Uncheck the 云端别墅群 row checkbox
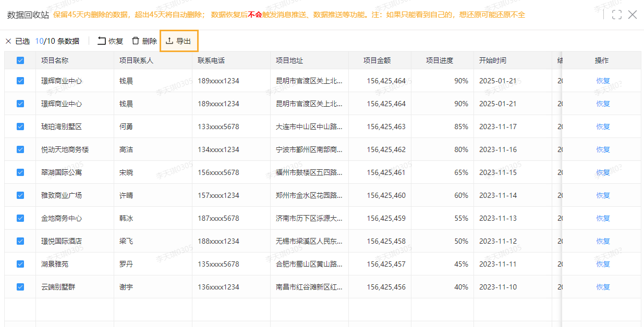The height and width of the screenshot is (327, 644). point(20,287)
